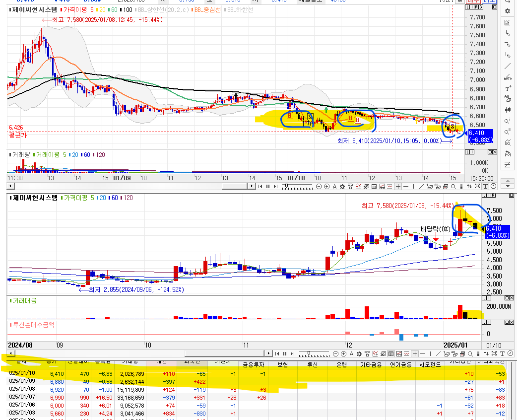Select the diagonal trend line tool in sidebar
This screenshot has height=420, width=517.
[x=508, y=66]
